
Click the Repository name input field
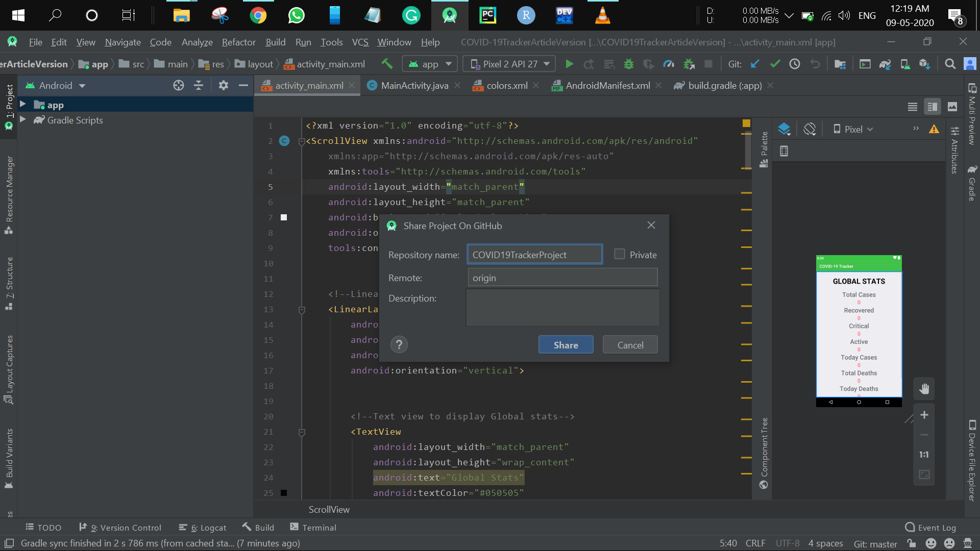pyautogui.click(x=534, y=255)
